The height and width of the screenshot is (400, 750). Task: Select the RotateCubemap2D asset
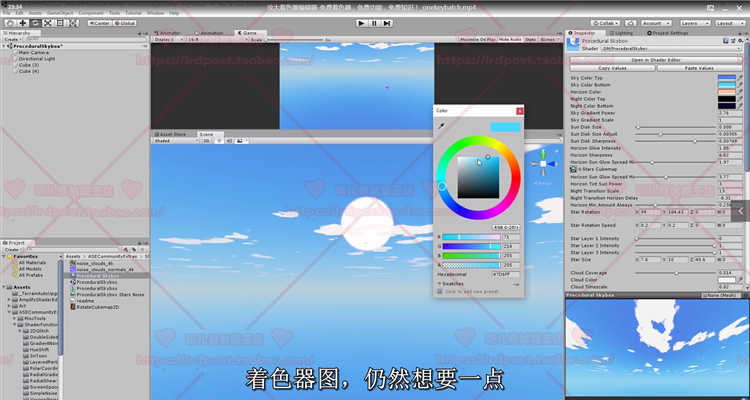tap(95, 307)
